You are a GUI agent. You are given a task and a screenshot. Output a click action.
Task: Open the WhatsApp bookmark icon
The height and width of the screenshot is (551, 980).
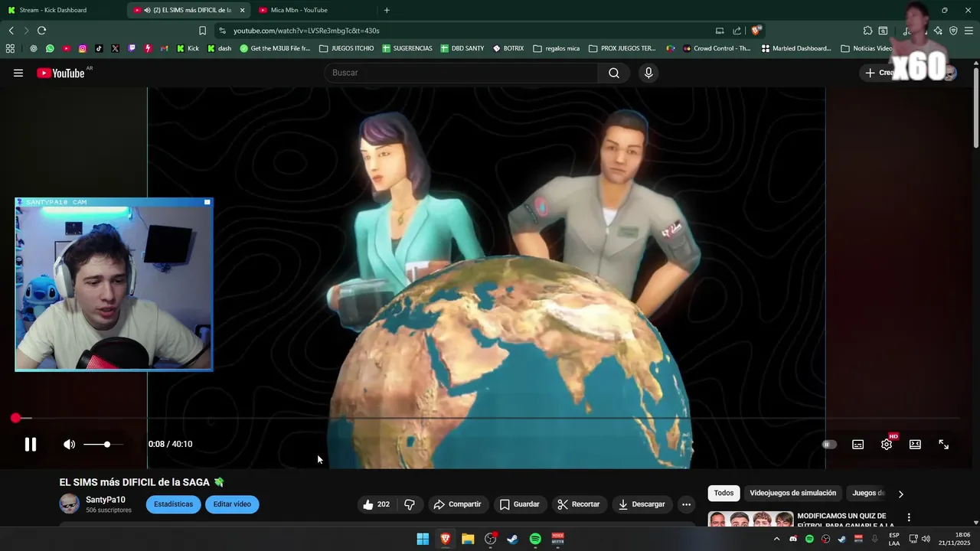coord(50,48)
